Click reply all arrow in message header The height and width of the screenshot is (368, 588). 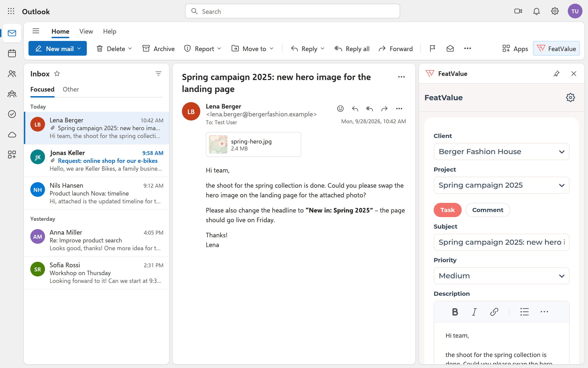click(370, 109)
